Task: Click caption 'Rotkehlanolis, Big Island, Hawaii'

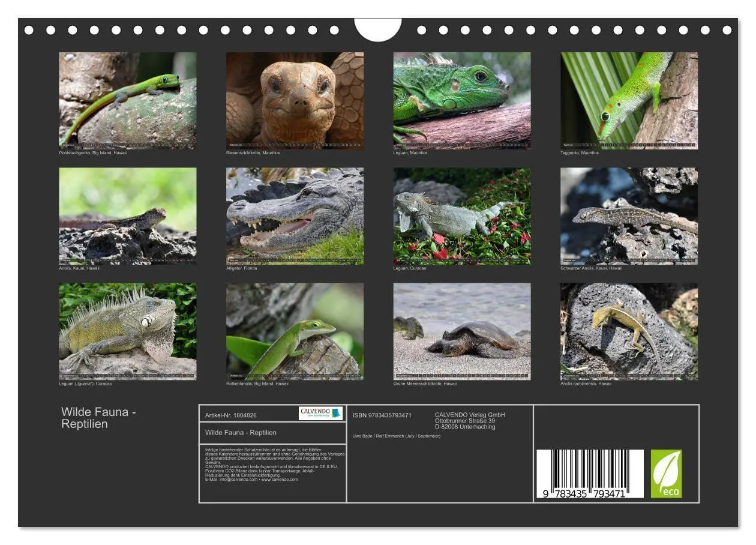Action: coord(257,384)
